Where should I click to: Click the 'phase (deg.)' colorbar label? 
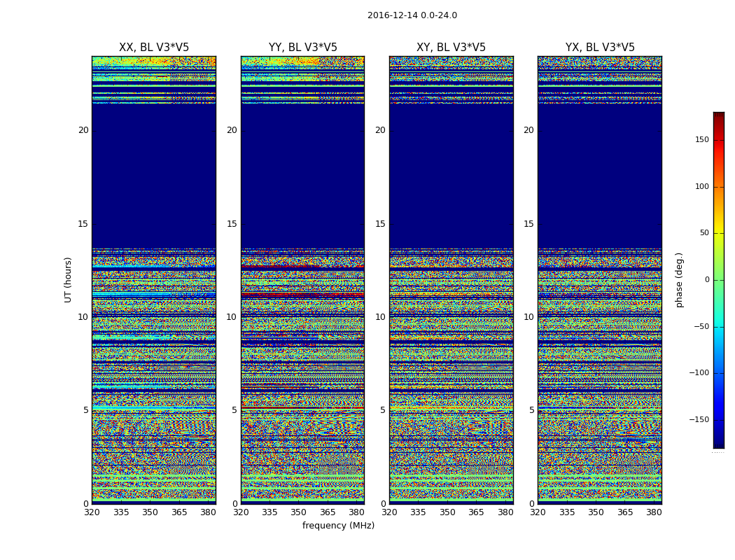pyautogui.click(x=680, y=280)
